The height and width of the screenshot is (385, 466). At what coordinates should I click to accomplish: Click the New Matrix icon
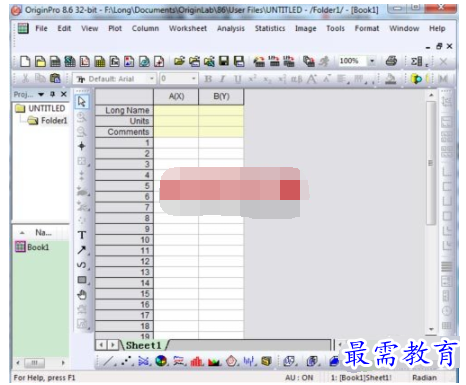(x=100, y=61)
